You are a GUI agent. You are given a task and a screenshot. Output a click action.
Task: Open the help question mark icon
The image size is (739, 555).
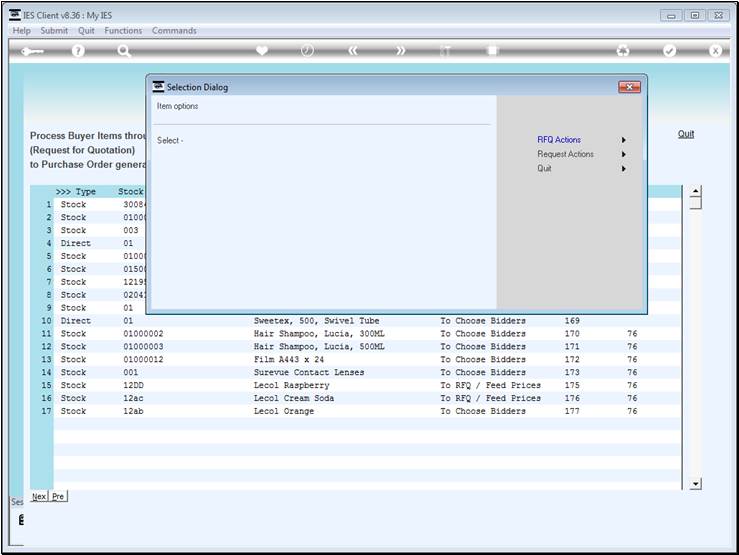point(78,50)
